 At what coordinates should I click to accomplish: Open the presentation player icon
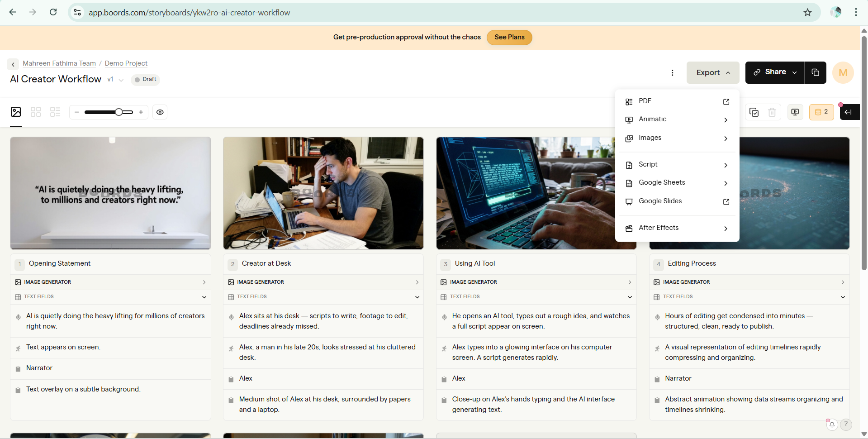tap(795, 112)
